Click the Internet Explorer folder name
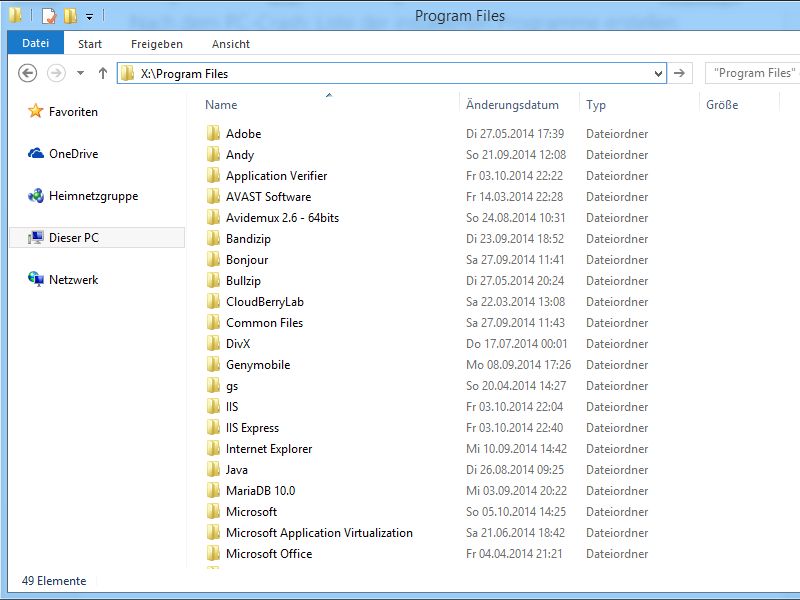The height and width of the screenshot is (600, 800). [x=269, y=449]
